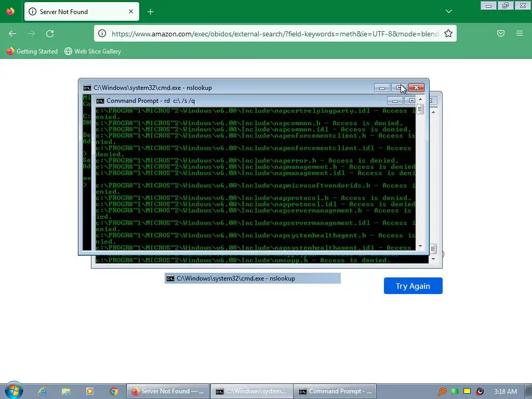
Task: Switch to the Server Not Found Firefox taskbar button
Action: tap(168, 391)
